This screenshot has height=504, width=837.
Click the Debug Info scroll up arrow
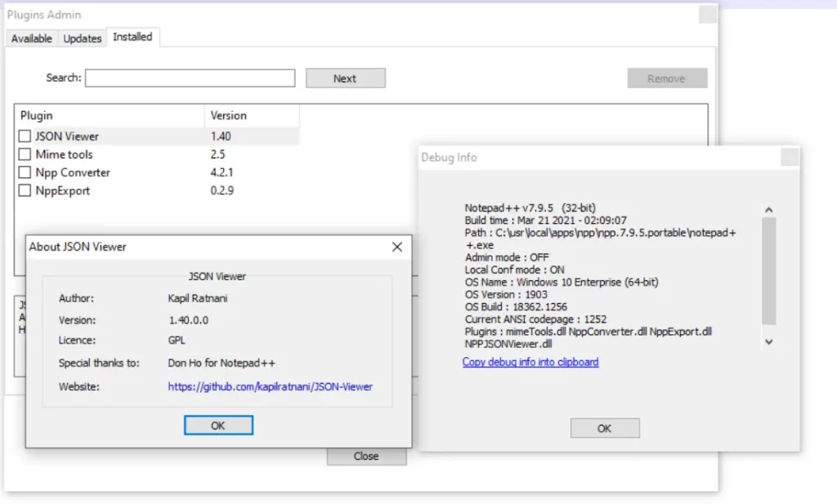(x=768, y=210)
